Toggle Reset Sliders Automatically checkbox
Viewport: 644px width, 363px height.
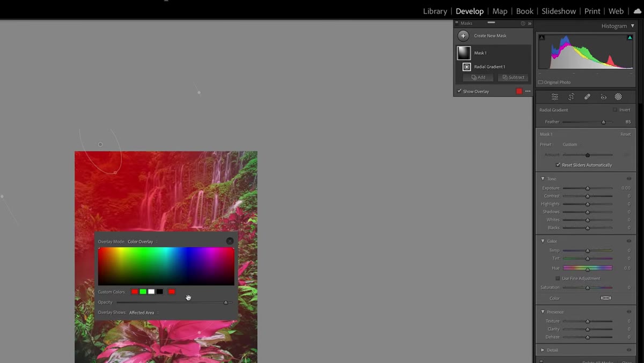[558, 165]
